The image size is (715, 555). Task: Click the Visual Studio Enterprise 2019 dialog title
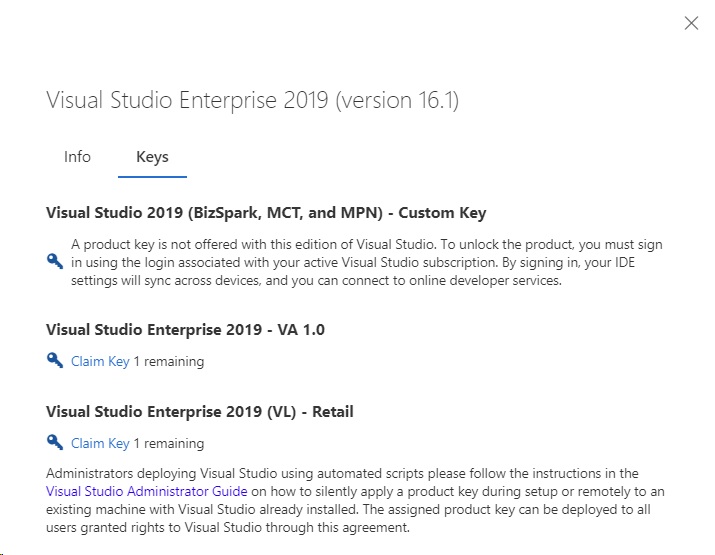(x=252, y=101)
